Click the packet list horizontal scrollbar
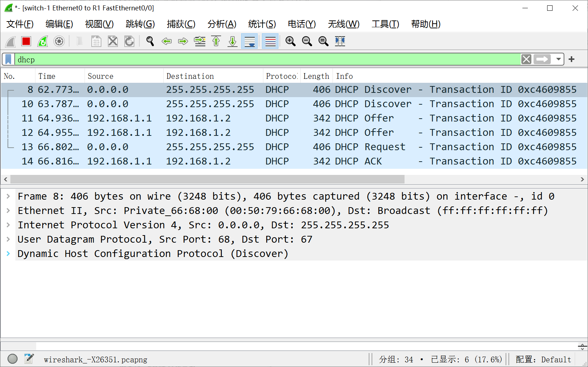 [x=207, y=179]
